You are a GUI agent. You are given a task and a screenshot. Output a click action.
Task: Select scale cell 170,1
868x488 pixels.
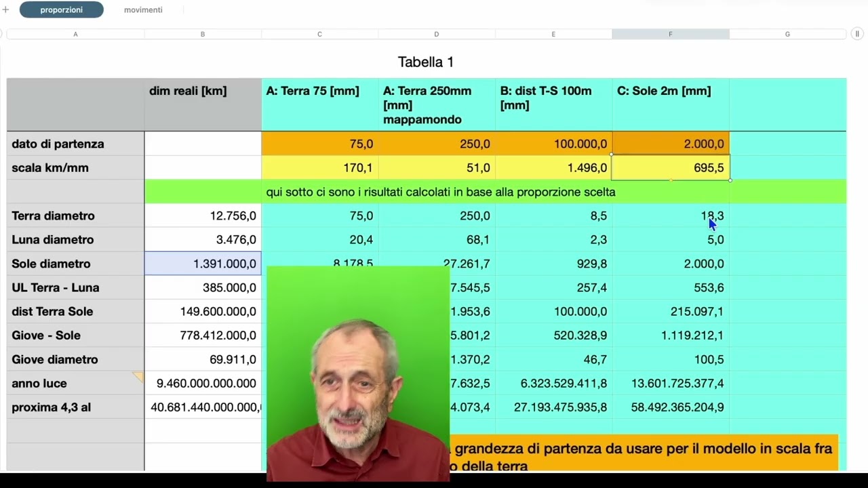click(x=319, y=167)
